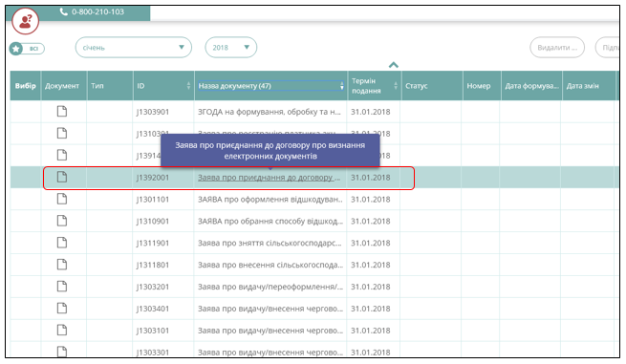
Task: Open document icon for J1301101
Action: pos(62,199)
